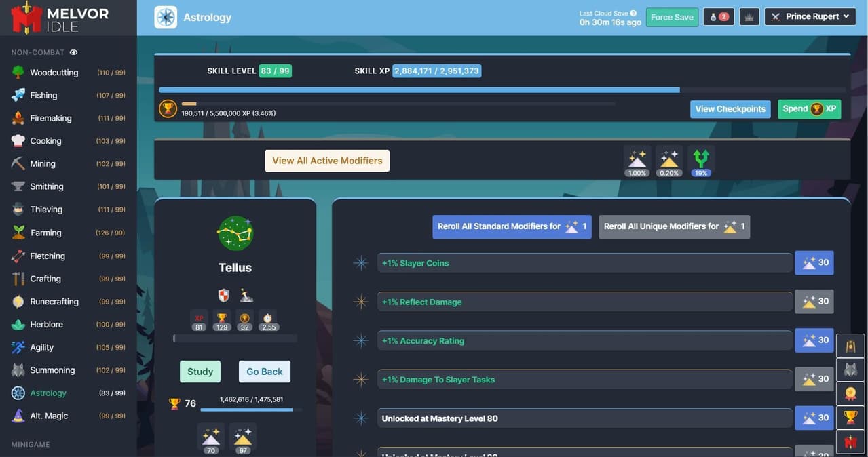Open the trophy side shortcut icon
This screenshot has width=868, height=457.
tap(850, 418)
